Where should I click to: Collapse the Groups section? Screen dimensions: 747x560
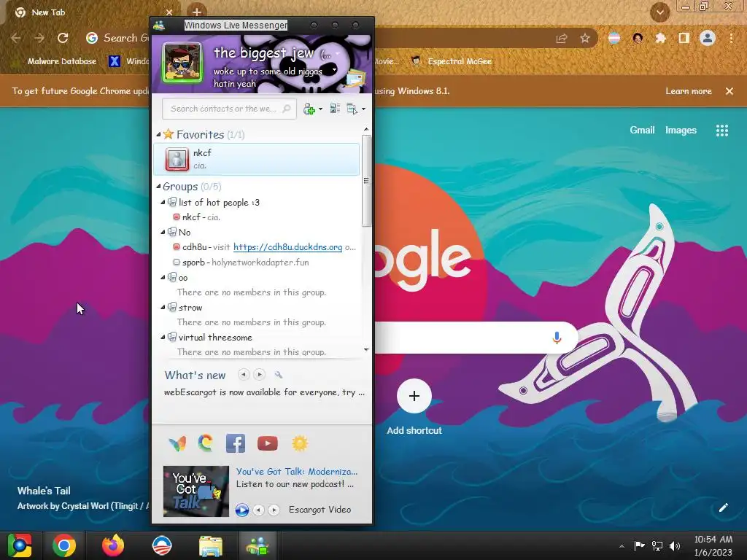tap(158, 187)
